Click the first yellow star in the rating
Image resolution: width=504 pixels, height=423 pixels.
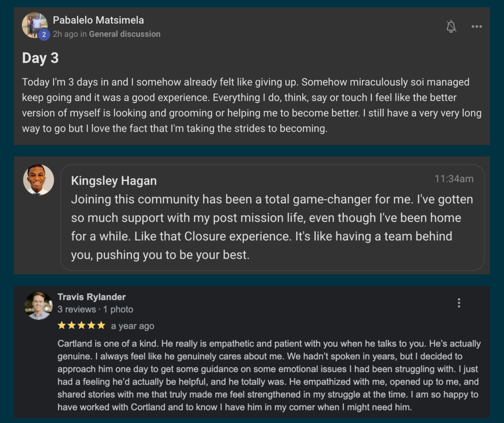point(62,325)
